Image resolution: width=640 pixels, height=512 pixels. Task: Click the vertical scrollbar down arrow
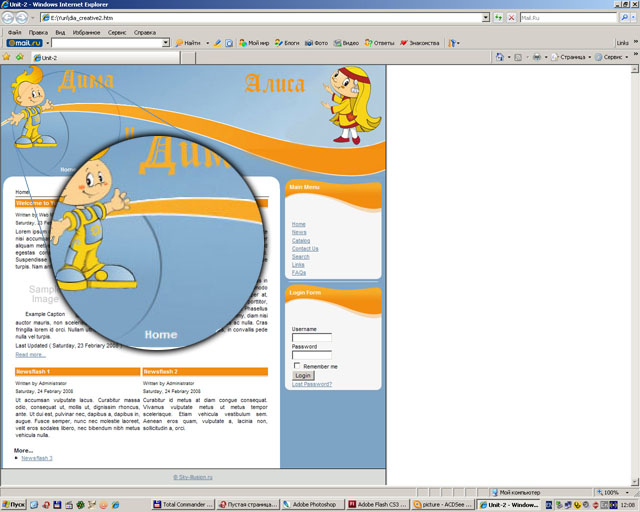634,482
